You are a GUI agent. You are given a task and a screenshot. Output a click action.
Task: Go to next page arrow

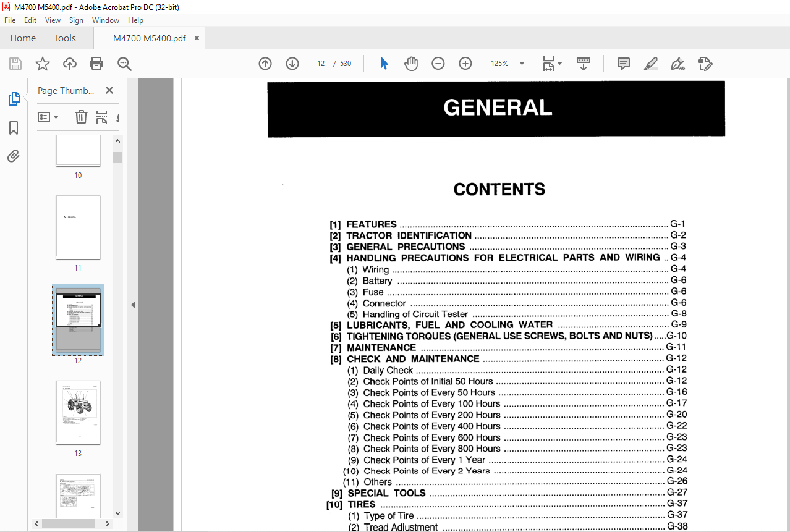tap(292, 64)
